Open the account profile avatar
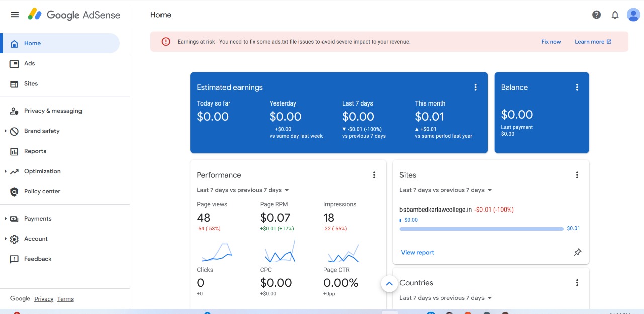The width and height of the screenshot is (644, 314). click(x=633, y=15)
